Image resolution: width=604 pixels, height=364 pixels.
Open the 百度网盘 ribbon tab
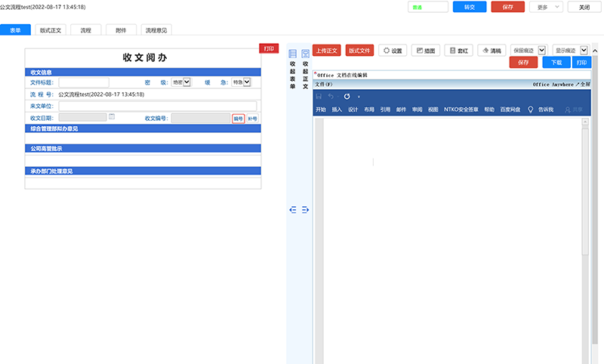[x=510, y=110]
